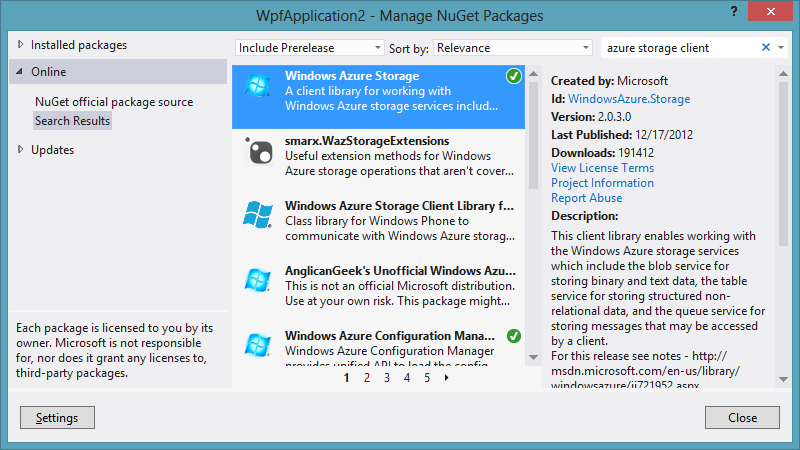Open the View License Terms link
This screenshot has height=450, width=800.
click(x=602, y=168)
